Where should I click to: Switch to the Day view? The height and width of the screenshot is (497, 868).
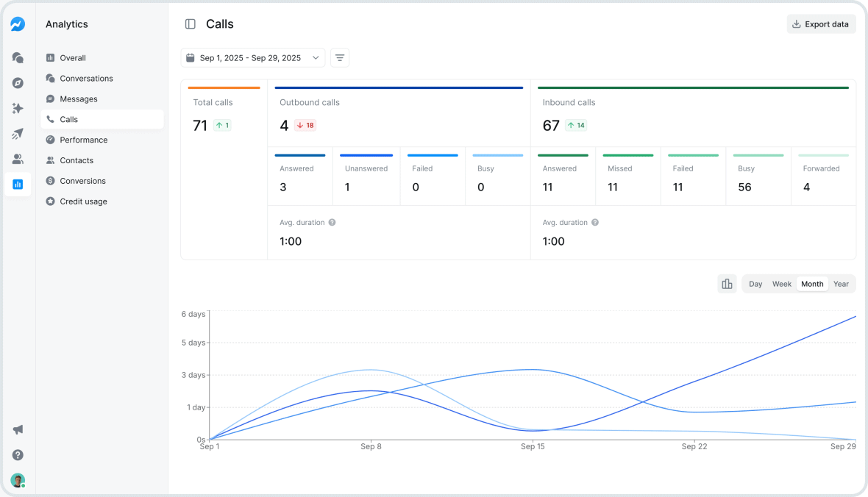[x=755, y=283]
